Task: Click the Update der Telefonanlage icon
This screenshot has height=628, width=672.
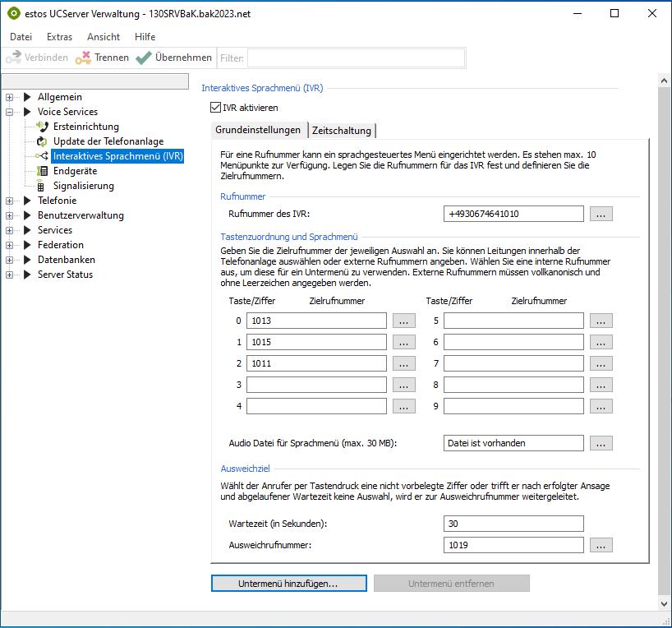Action: coord(44,141)
